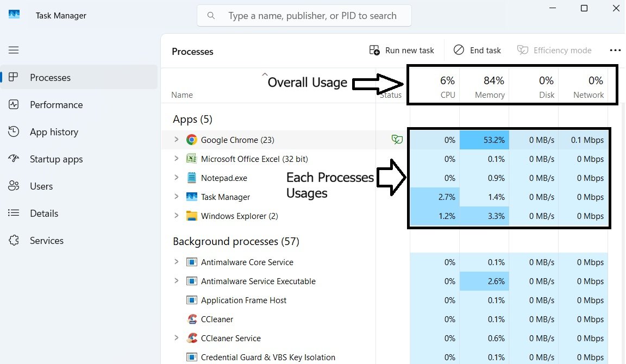626x364 pixels.
Task: Maximize the Task Manager window
Action: pos(584,8)
